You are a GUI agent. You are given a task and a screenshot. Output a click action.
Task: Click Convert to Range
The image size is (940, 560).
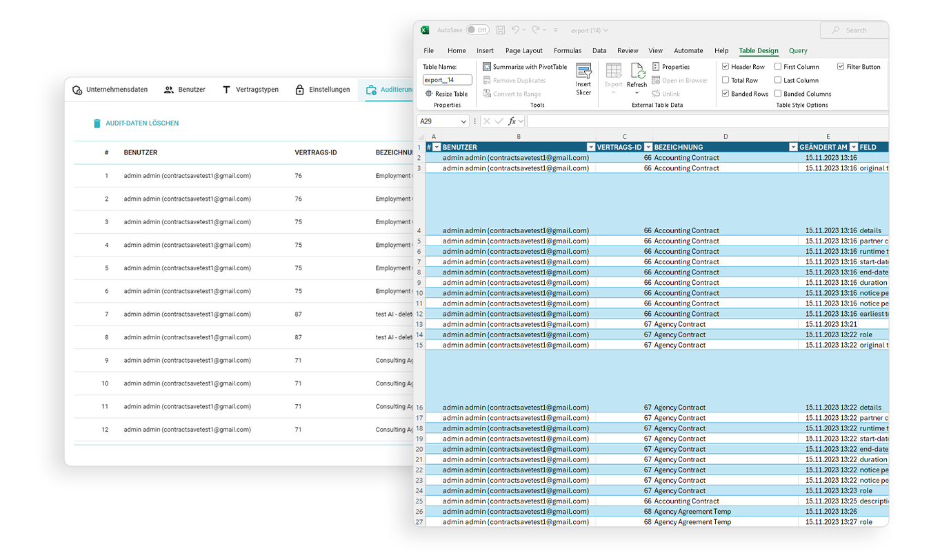(x=512, y=94)
